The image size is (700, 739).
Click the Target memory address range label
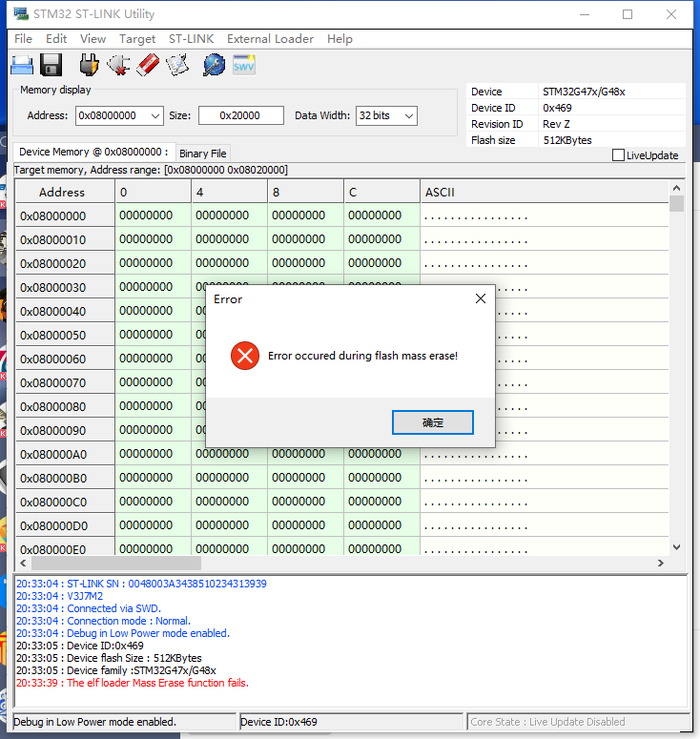tap(151, 170)
